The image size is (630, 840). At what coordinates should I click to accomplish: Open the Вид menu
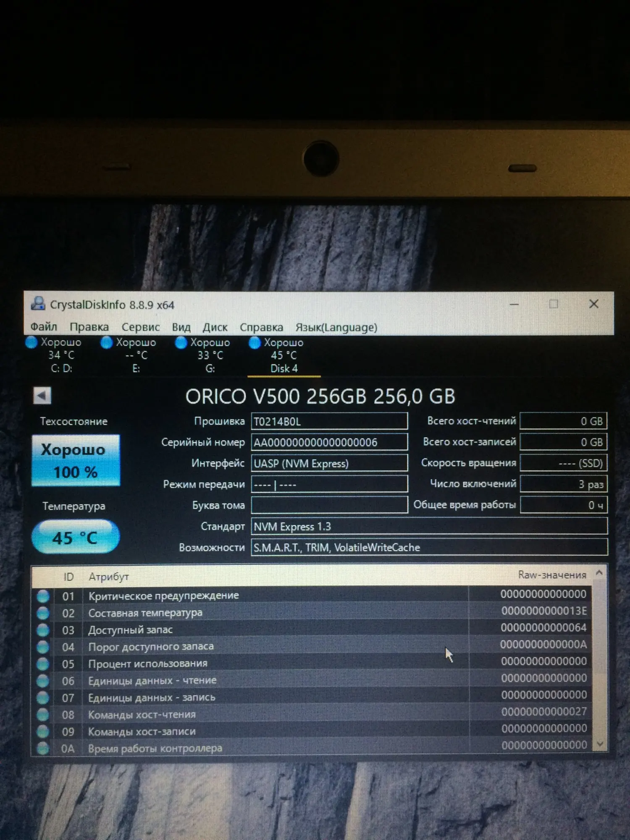pos(181,327)
